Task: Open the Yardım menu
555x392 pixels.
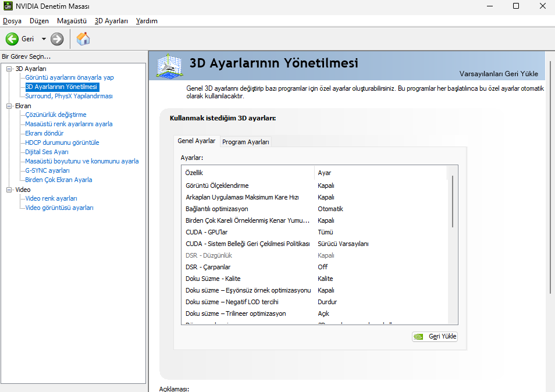Action: coord(147,21)
